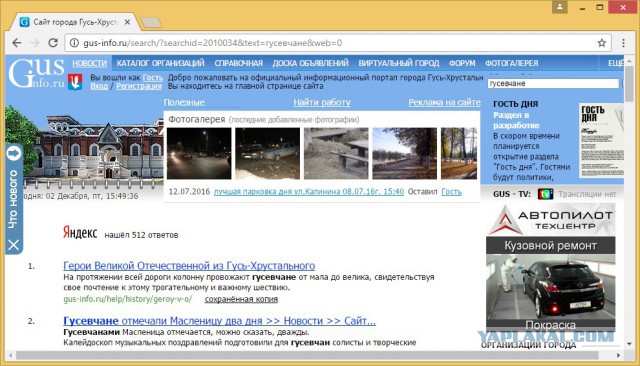
Task: Open the НОВОСТИ menu item
Action: [x=89, y=63]
